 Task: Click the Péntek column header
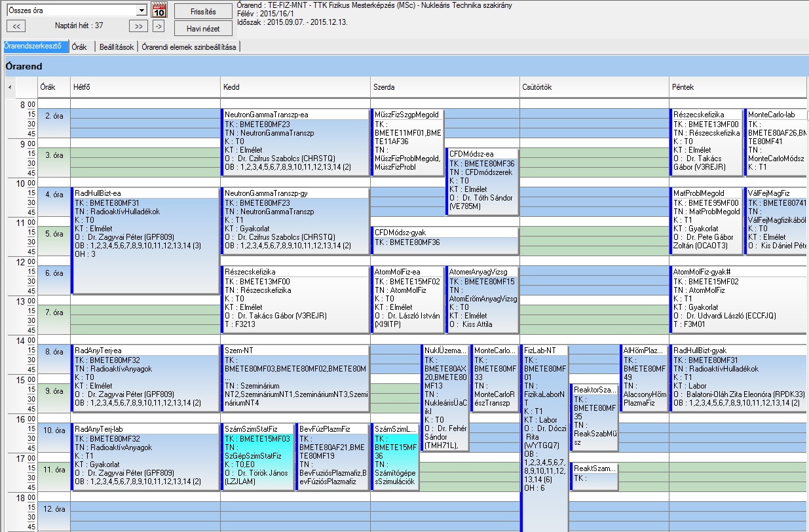point(738,86)
